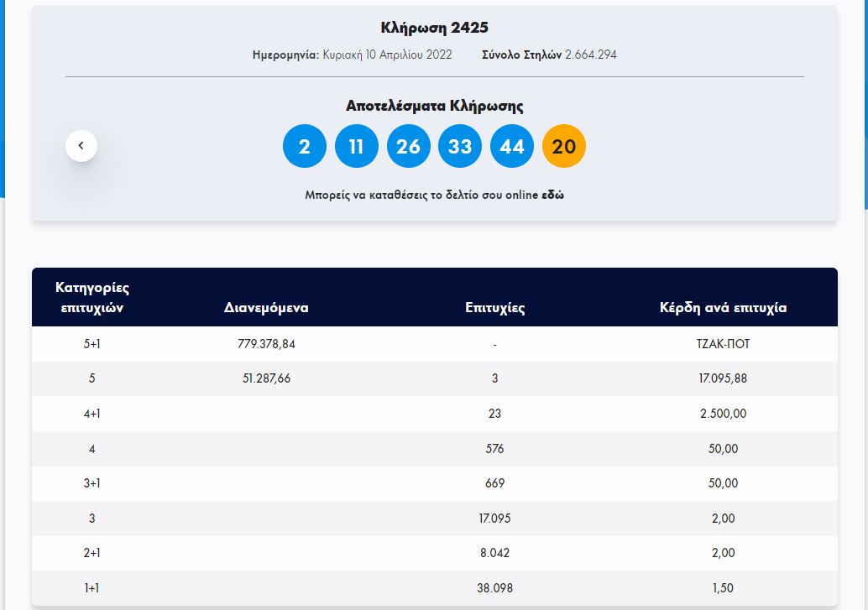
Task: Go to the previous draw with the left arrow
Action: pyautogui.click(x=81, y=145)
